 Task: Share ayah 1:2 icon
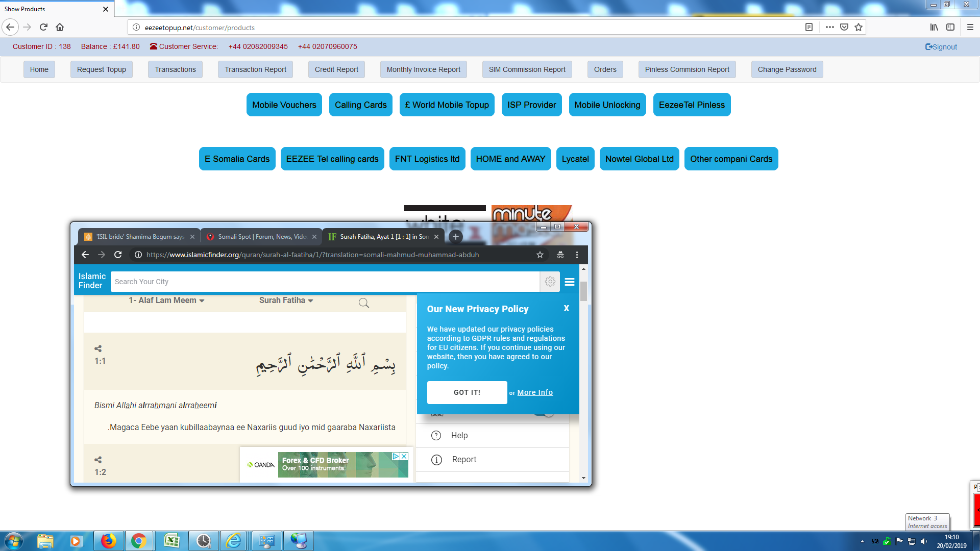coord(98,460)
